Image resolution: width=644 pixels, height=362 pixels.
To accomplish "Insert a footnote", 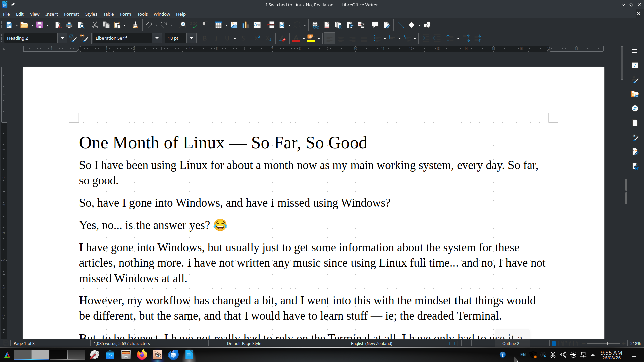I will click(327, 25).
